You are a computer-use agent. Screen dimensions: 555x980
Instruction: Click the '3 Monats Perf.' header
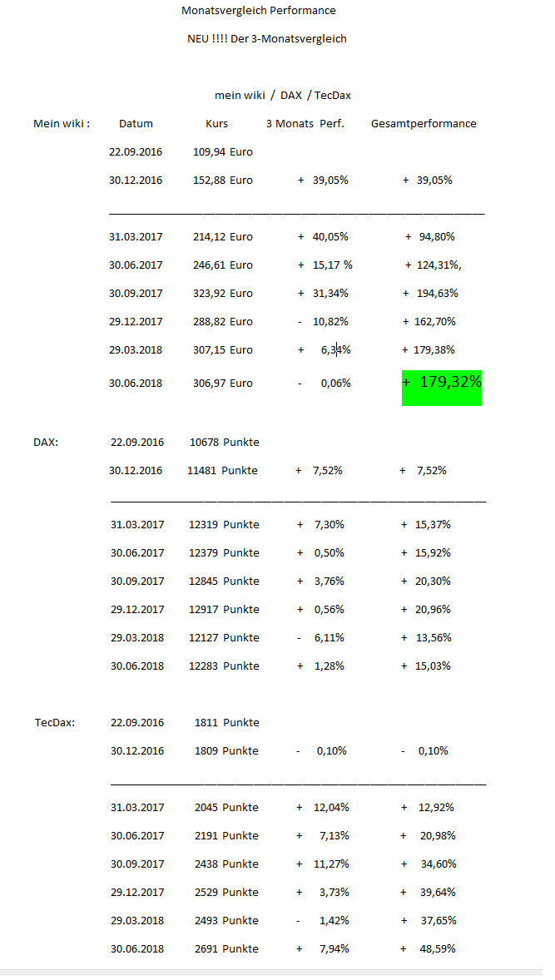pyautogui.click(x=305, y=124)
